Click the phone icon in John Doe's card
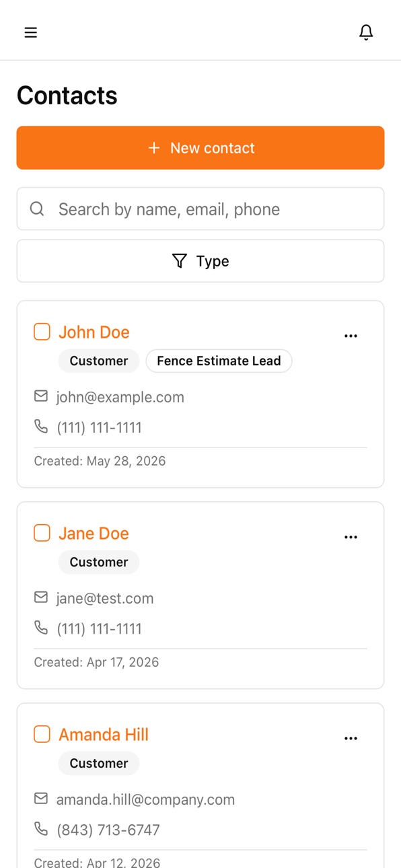 coord(41,426)
